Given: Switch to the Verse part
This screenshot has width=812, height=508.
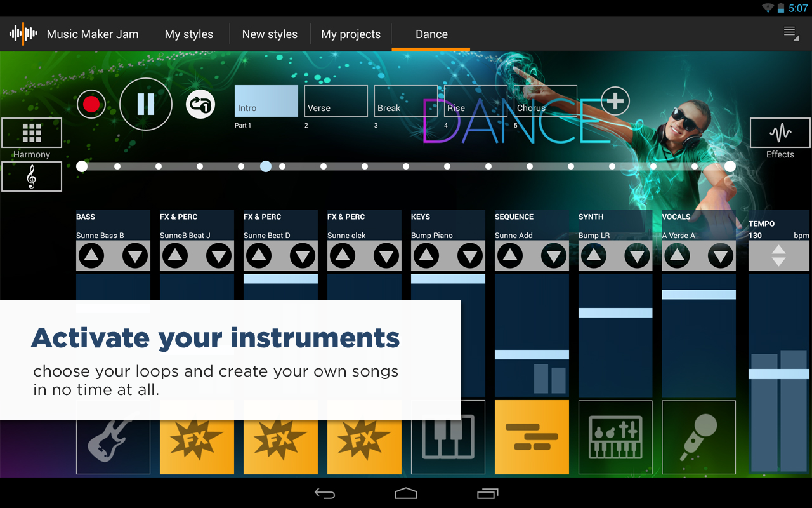Looking at the screenshot, I should point(336,101).
